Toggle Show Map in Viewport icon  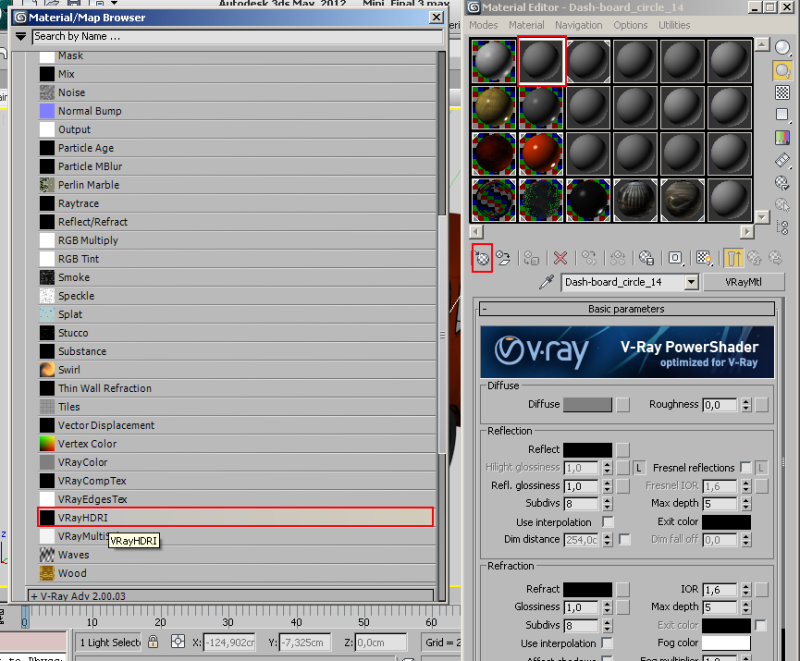tap(704, 258)
